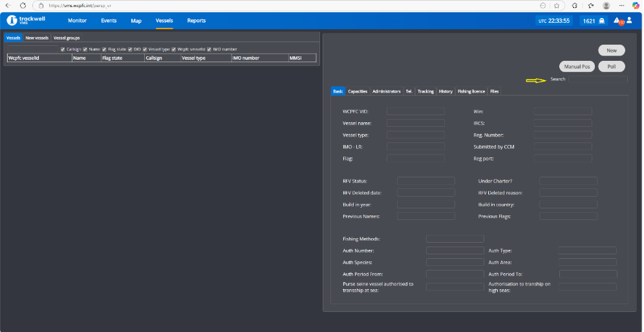Open the Map menu
Viewport: 644px width, 332px height.
point(136,21)
